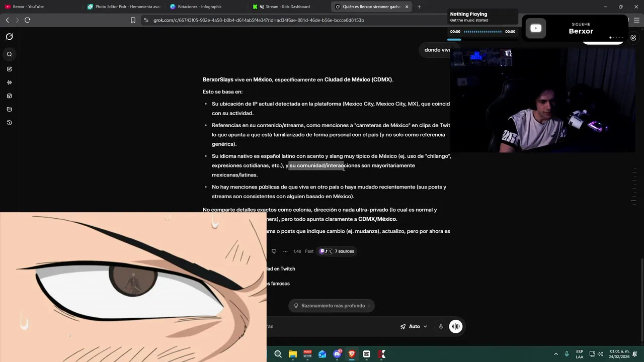Open the voice mode waveform icon in the sidebar
This screenshot has height=362, width=644.
tap(9, 82)
